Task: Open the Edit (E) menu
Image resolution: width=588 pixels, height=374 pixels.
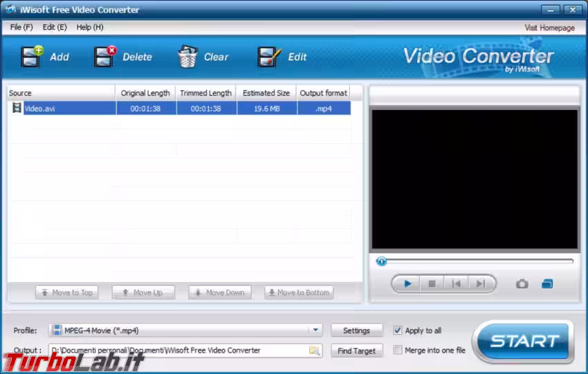Action: (55, 28)
